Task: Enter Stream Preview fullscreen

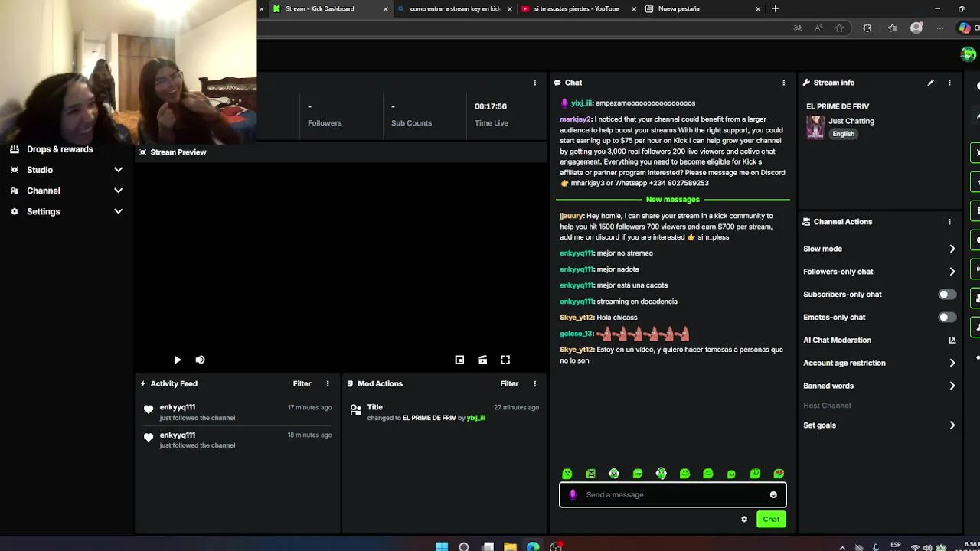Action: coord(505,360)
